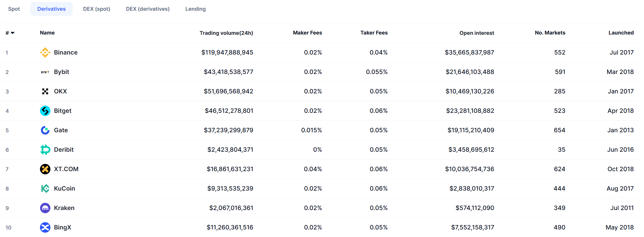Open the BingX exchange link

tap(62, 227)
